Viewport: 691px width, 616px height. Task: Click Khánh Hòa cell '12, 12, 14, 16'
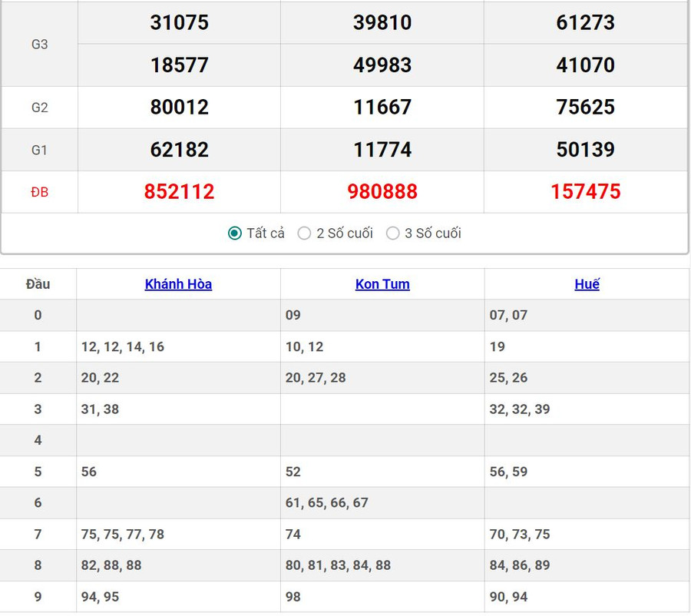[123, 347]
